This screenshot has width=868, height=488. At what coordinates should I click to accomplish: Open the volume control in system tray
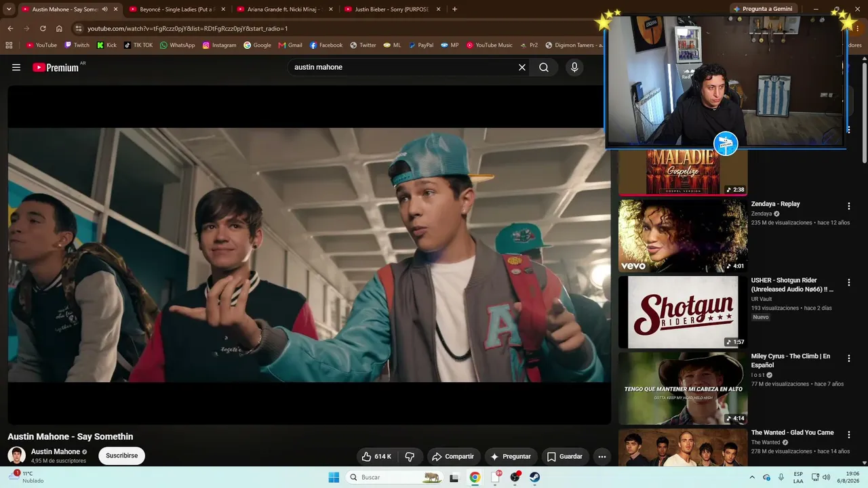point(826,477)
